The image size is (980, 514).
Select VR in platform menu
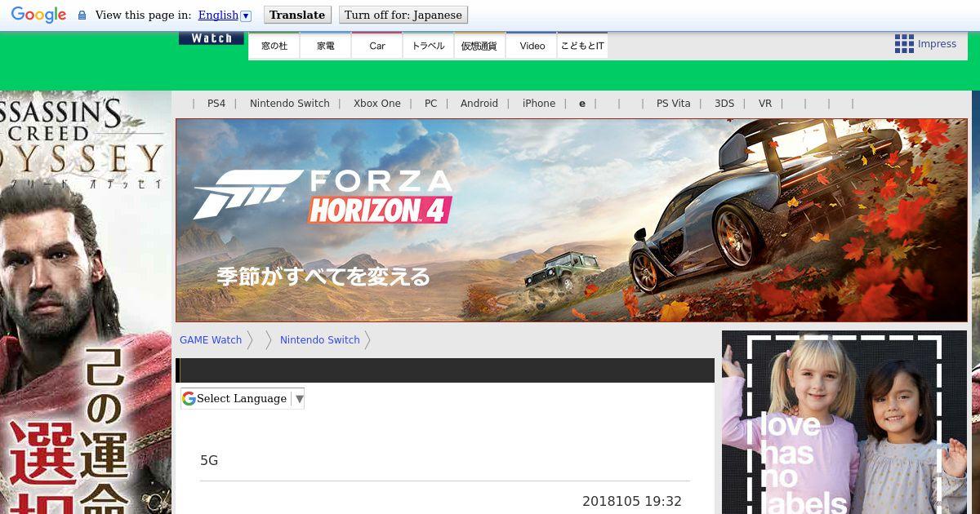765,104
